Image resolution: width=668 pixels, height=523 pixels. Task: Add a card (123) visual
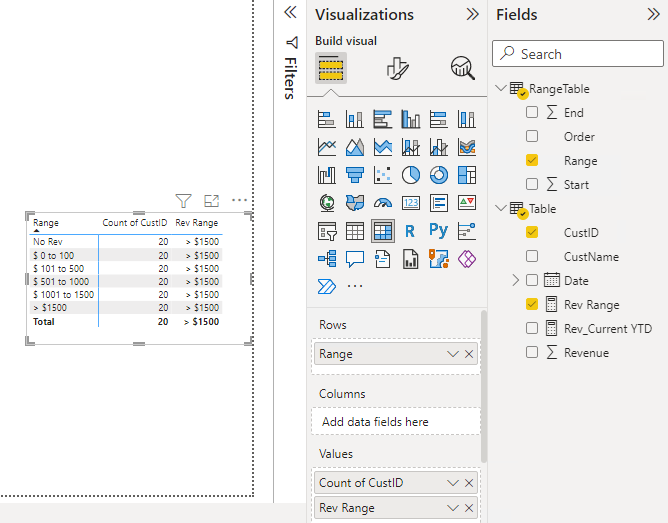pyautogui.click(x=411, y=203)
